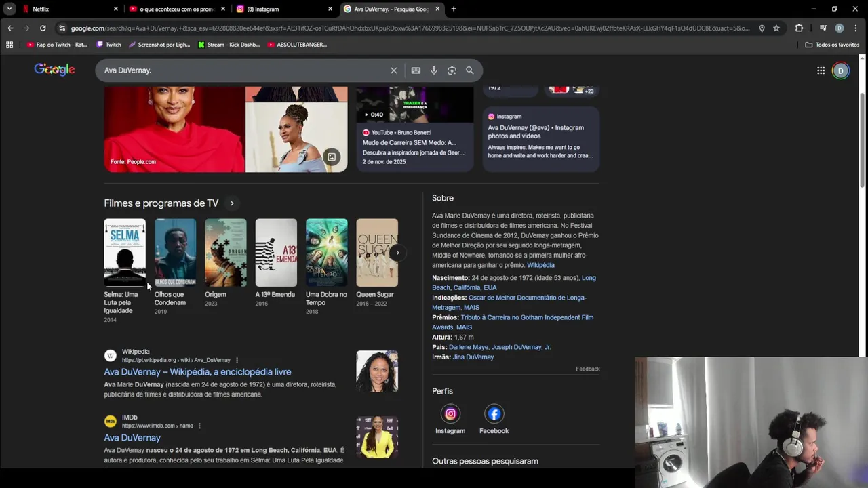Open Chrome profile avatar in toolbar
The height and width of the screenshot is (488, 868).
tap(840, 28)
